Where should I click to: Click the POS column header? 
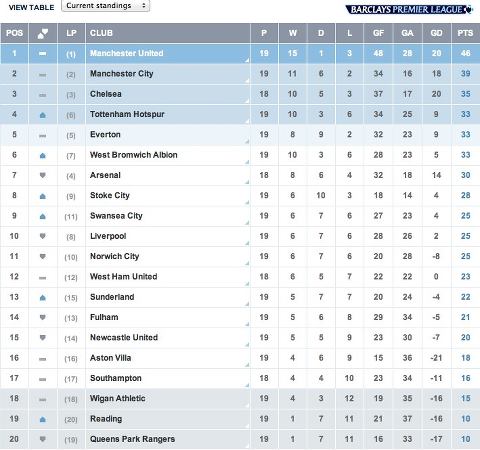pyautogui.click(x=14, y=33)
